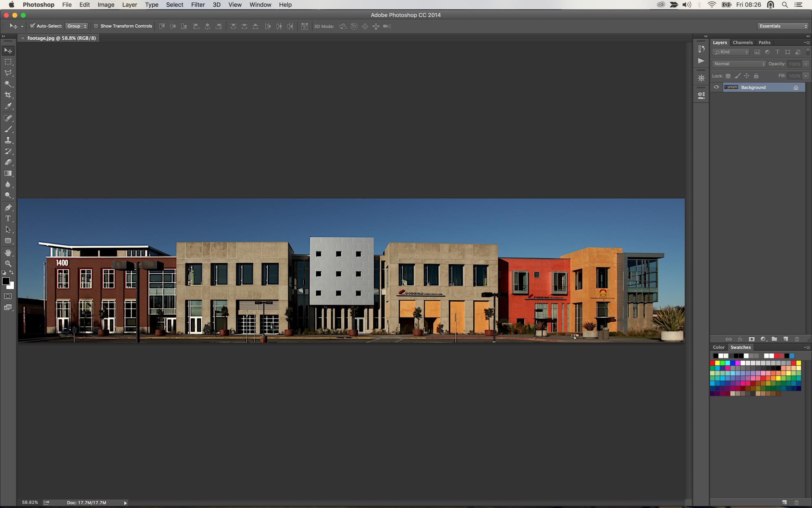Click the 58.82% zoom level field

(30, 502)
